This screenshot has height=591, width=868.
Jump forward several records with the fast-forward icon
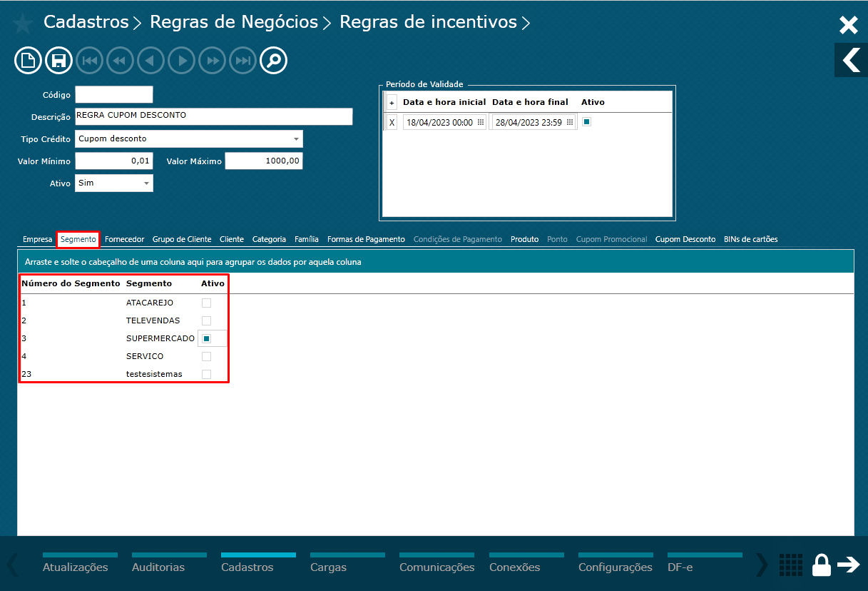[x=212, y=61]
